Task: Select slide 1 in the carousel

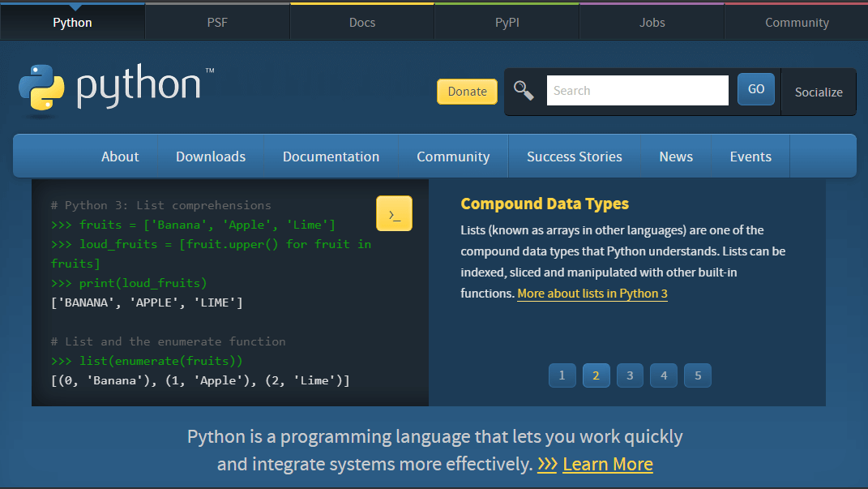Action: 562,375
